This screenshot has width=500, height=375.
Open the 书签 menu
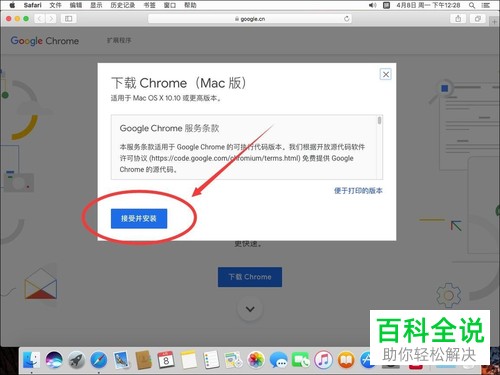point(149,5)
